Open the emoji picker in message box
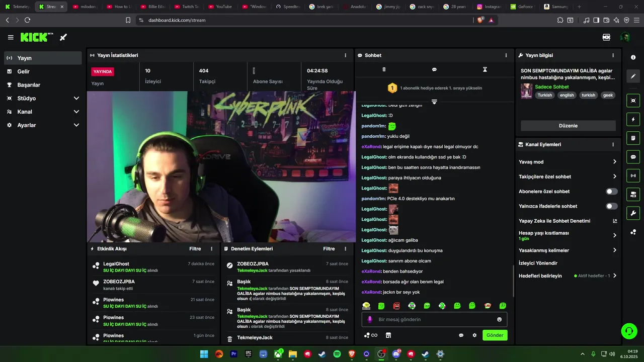Viewport: 644px width, 362px height. (x=499, y=319)
